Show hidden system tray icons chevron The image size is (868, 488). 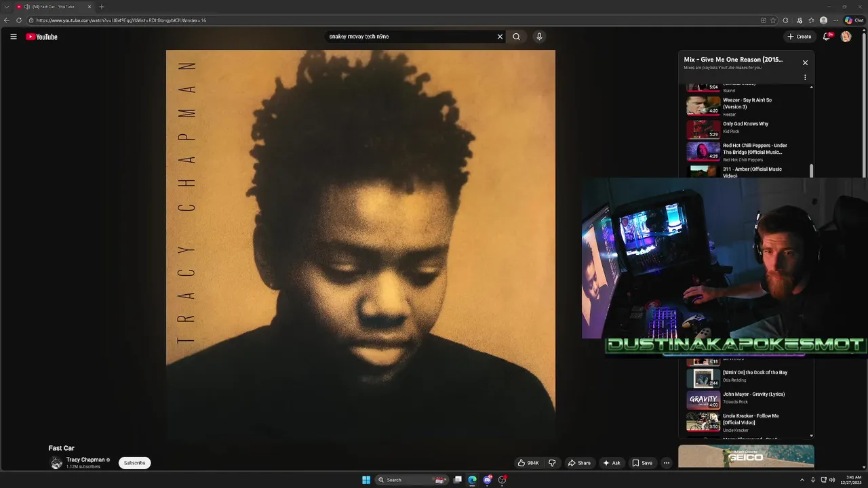pos(802,480)
